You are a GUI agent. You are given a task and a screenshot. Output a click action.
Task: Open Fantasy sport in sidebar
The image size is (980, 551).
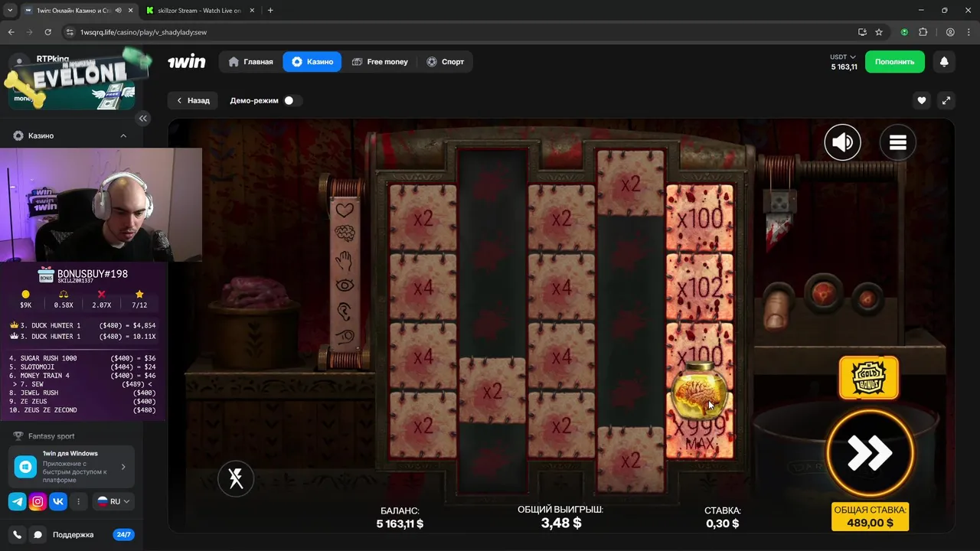pos(51,436)
